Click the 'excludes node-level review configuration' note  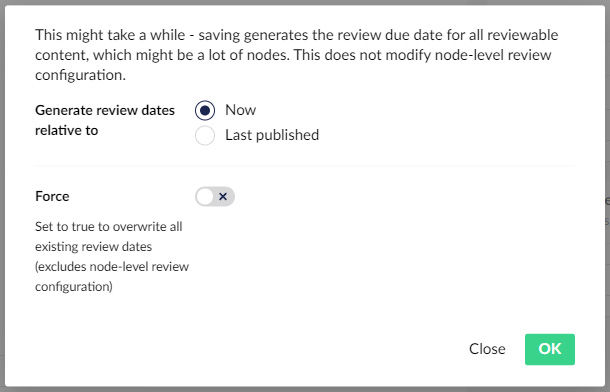tap(112, 276)
